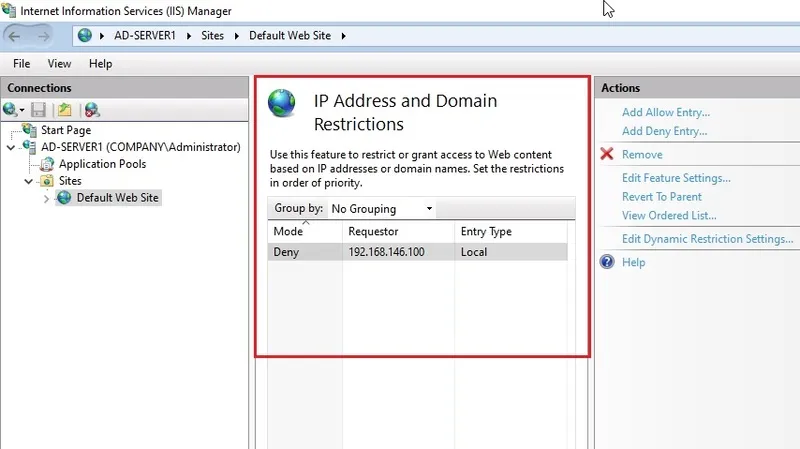800x449 pixels.
Task: Click the Help link in Actions
Action: 633,262
